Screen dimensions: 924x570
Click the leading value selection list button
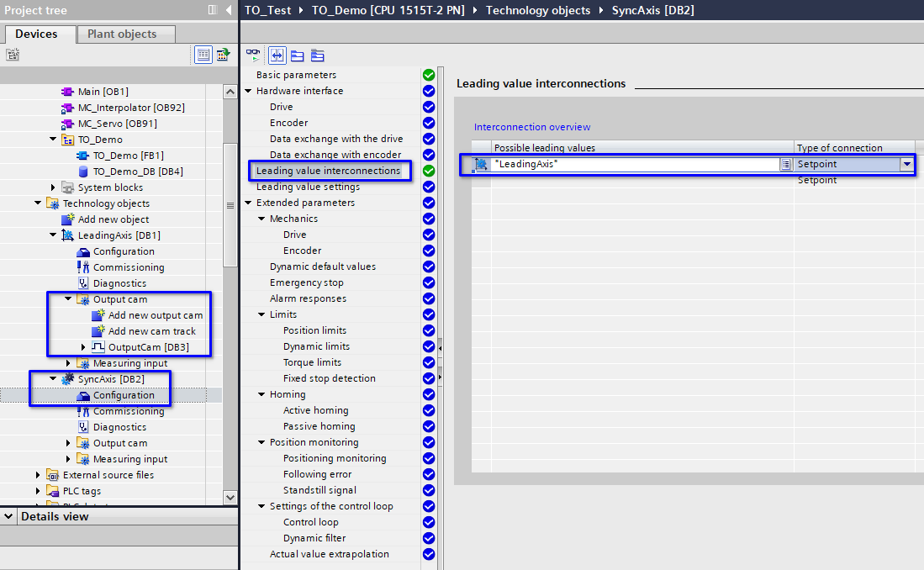point(786,165)
